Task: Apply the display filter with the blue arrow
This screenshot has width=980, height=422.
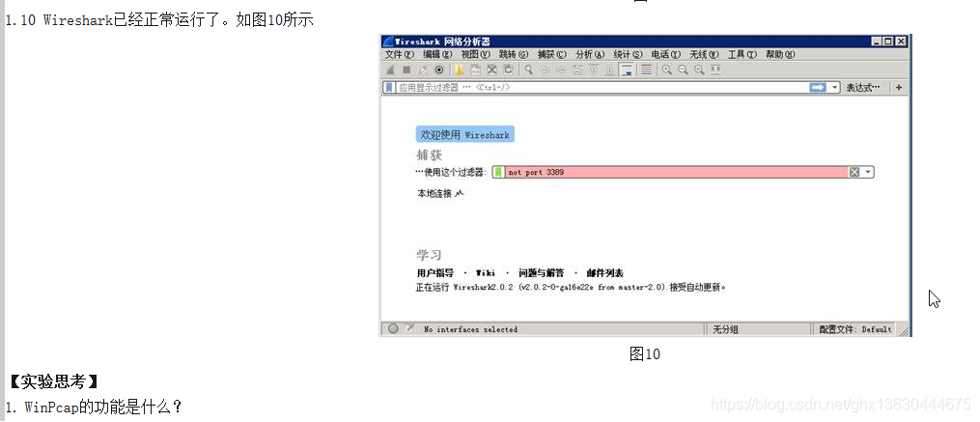Action: pyautogui.click(x=818, y=88)
